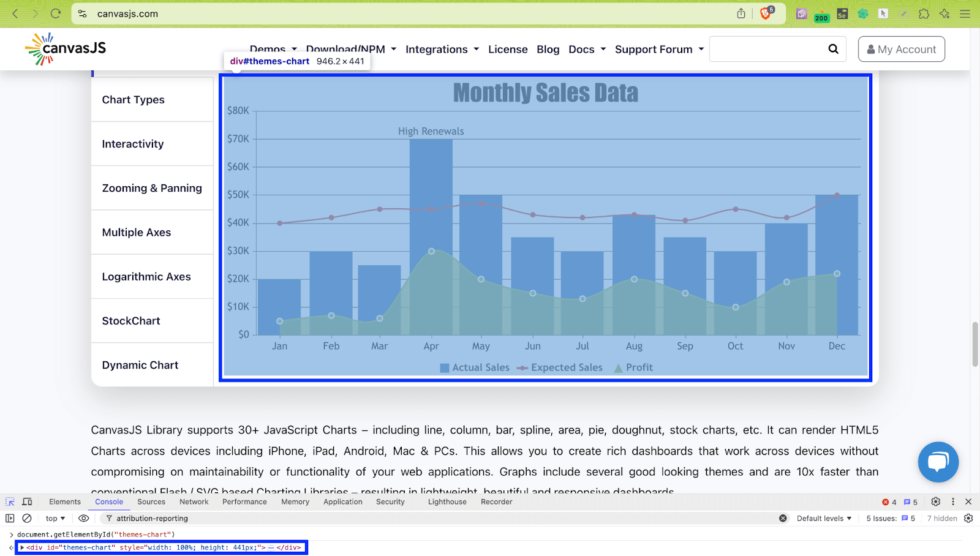Open the Selenium IDE extension icon
Image resolution: width=980 pixels, height=556 pixels.
(x=842, y=13)
